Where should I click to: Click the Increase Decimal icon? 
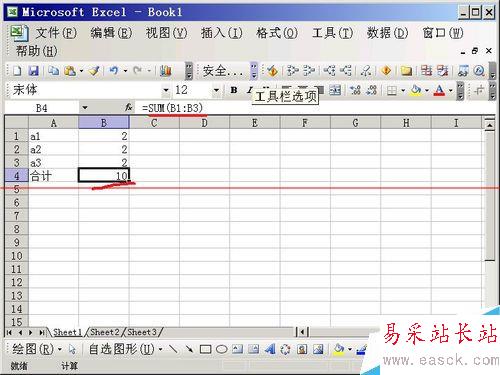(x=355, y=90)
